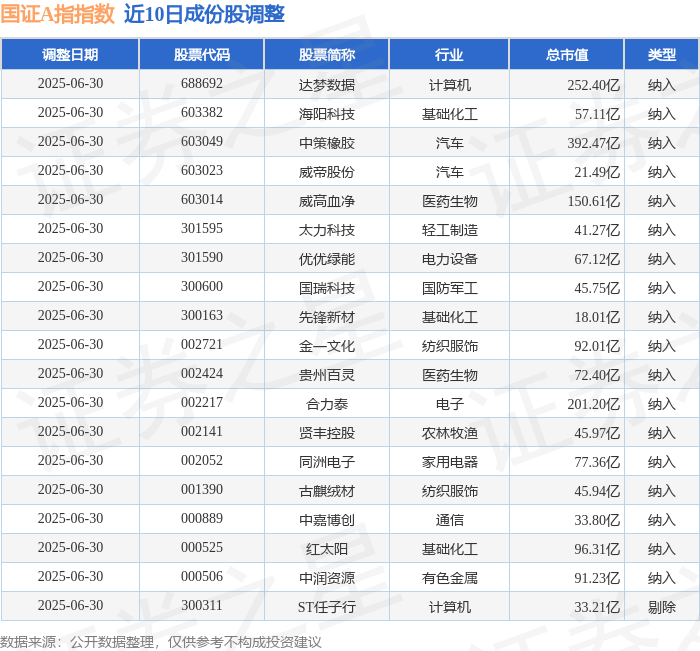The image size is (700, 651).
Task: Select stock name 中润资源
Action: (327, 578)
